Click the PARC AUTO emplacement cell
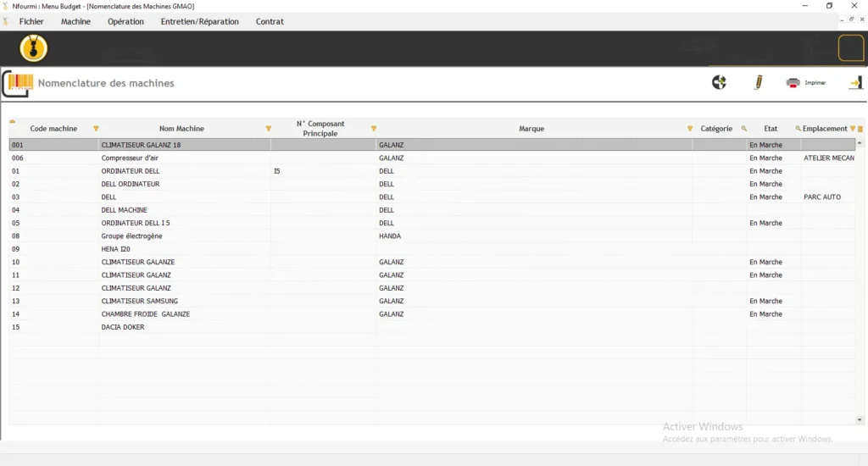868x466 pixels. tap(829, 197)
